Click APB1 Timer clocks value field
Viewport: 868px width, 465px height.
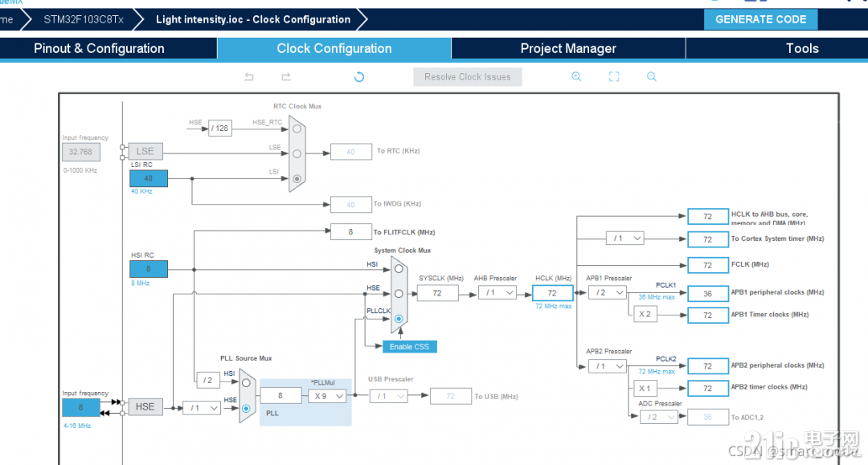(708, 315)
